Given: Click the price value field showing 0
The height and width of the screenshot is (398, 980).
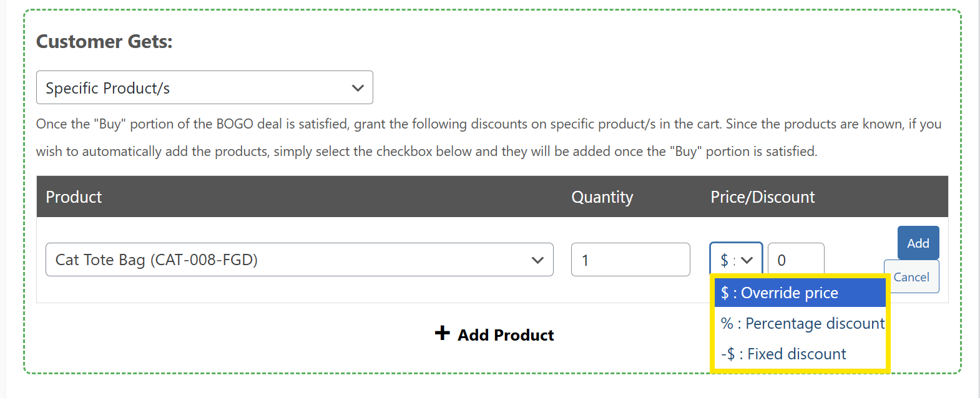Looking at the screenshot, I should coord(795,260).
